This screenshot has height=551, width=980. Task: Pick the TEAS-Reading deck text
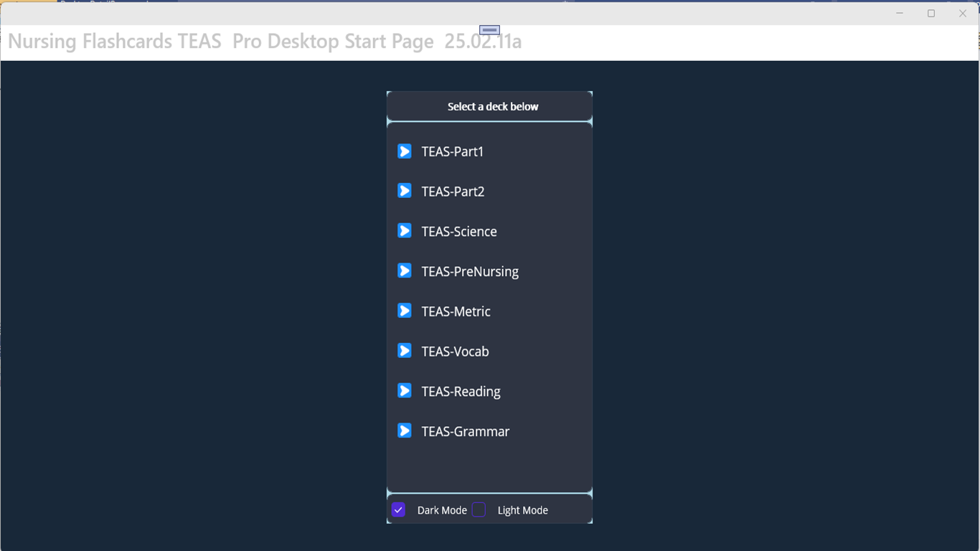pyautogui.click(x=461, y=392)
